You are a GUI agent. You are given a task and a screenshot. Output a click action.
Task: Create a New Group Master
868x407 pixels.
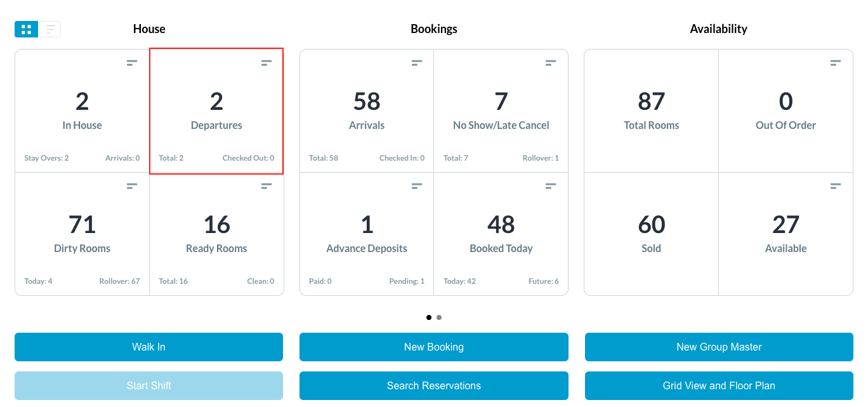719,347
